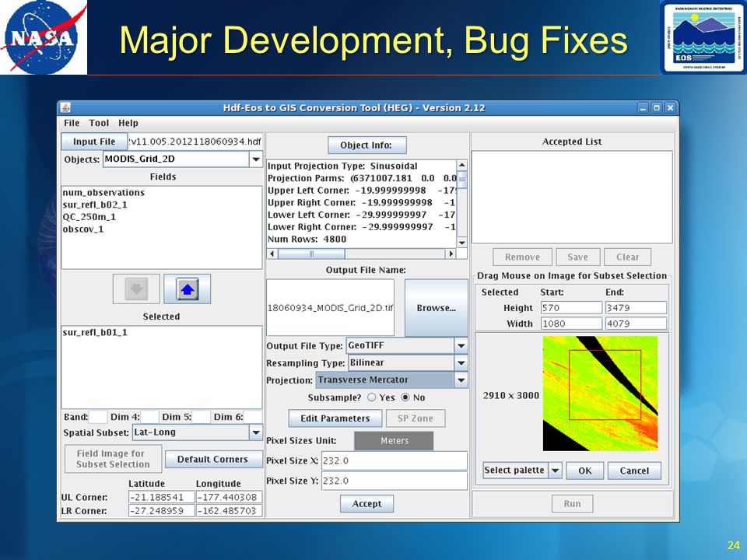The height and width of the screenshot is (560, 747).
Task: Select No for Subsample
Action: click(405, 397)
